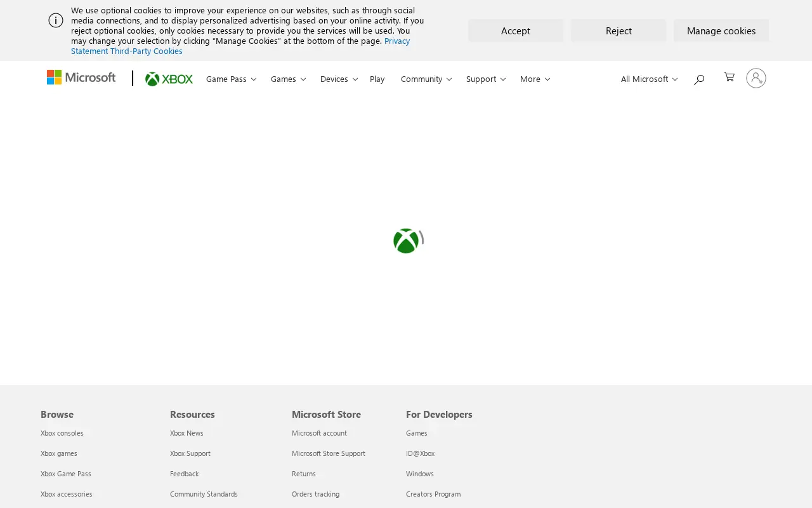
Task: Reject optional cookies
Action: [619, 30]
